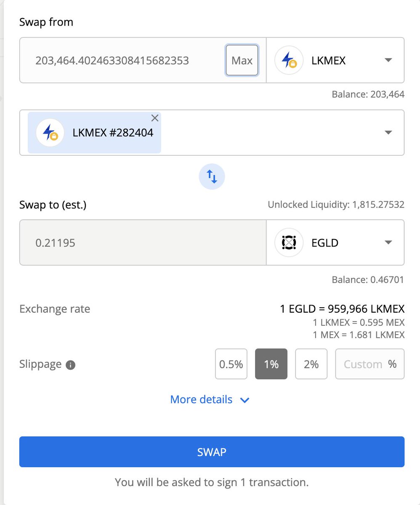The width and height of the screenshot is (420, 505).
Task: Focus the Custom slippage input field
Action: point(370,364)
